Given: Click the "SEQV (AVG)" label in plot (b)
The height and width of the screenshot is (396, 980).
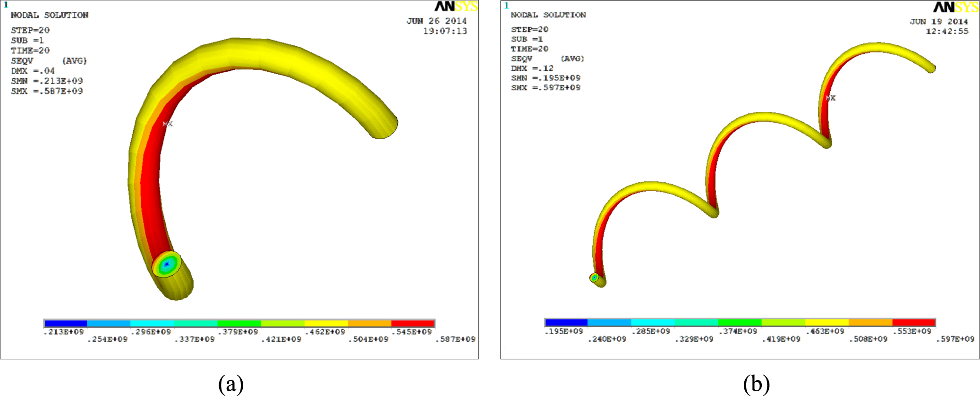Looking at the screenshot, I should [547, 59].
